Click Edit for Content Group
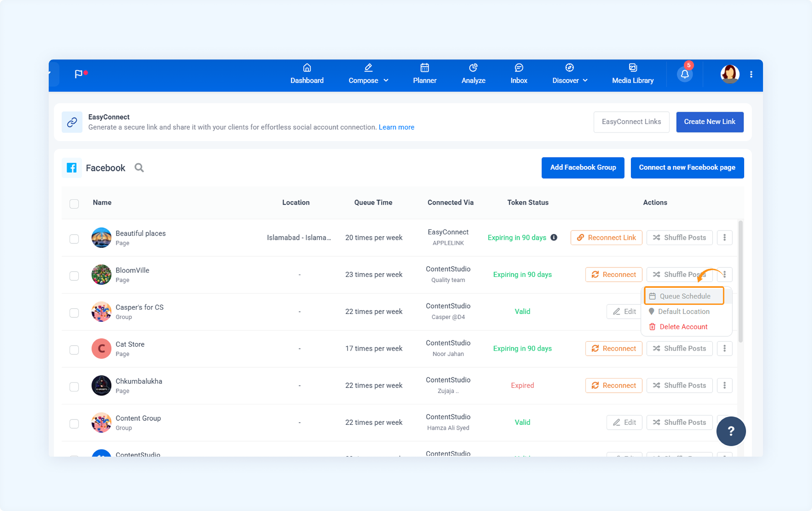 [624, 422]
